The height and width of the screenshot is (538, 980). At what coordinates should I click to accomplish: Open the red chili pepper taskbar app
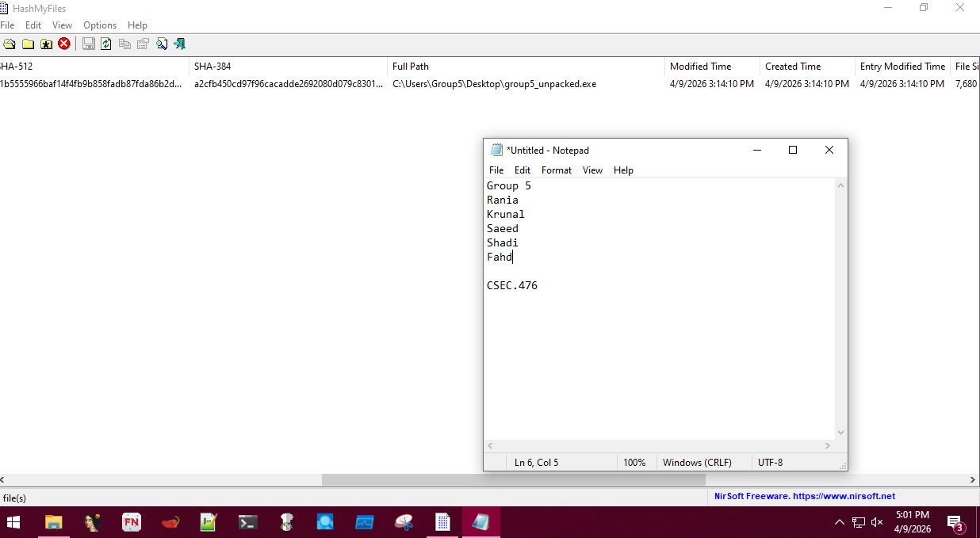tap(170, 522)
